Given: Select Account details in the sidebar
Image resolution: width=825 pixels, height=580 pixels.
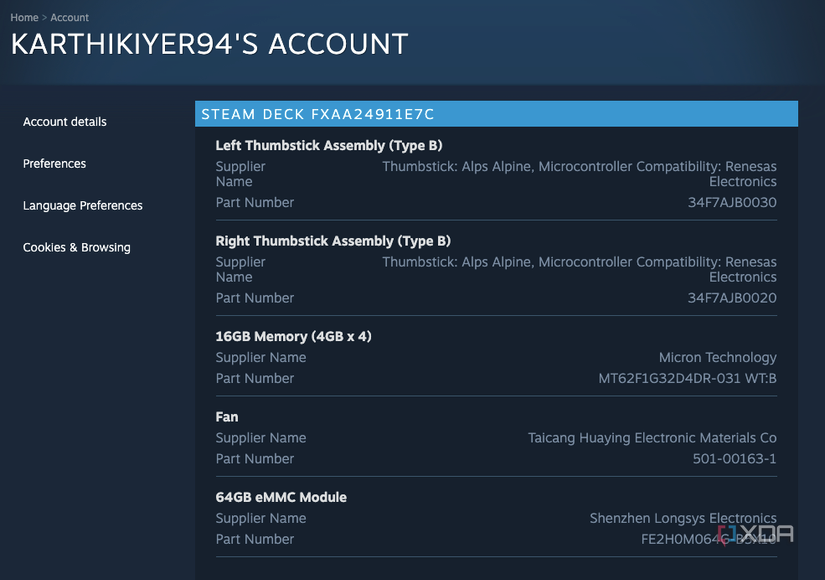Looking at the screenshot, I should point(65,122).
